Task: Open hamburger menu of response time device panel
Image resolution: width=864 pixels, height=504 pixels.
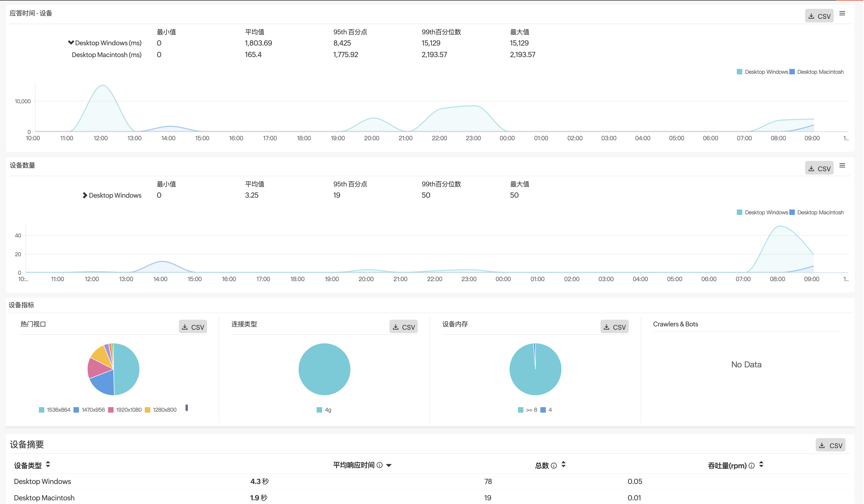Action: tap(843, 13)
